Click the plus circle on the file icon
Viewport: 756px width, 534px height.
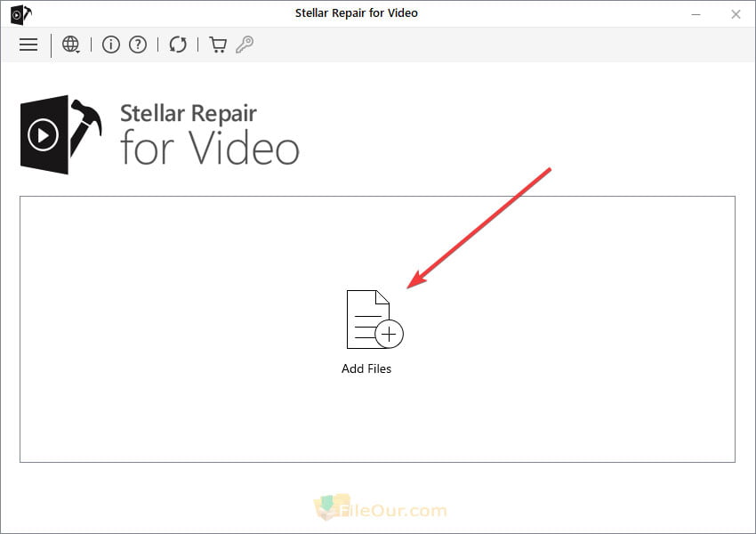click(x=389, y=334)
